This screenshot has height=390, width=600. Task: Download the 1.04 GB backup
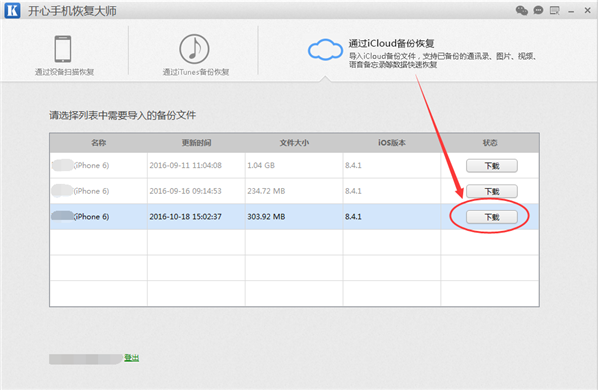[492, 166]
